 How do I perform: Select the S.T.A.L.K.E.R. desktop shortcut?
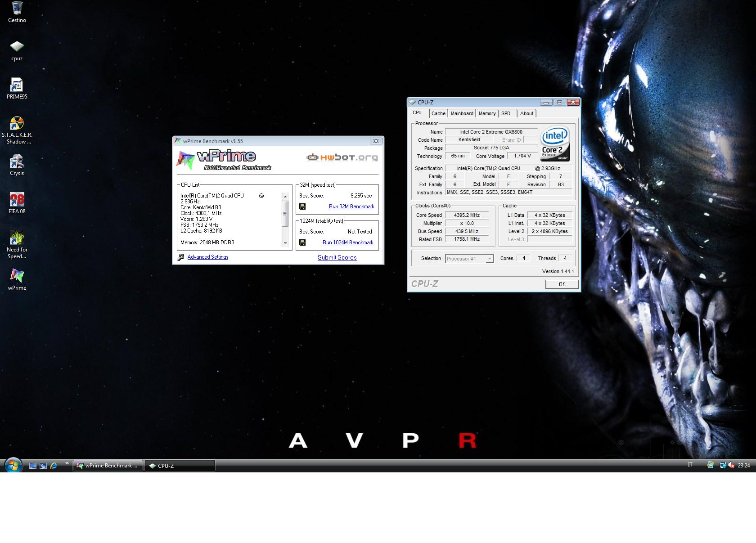coord(17,130)
